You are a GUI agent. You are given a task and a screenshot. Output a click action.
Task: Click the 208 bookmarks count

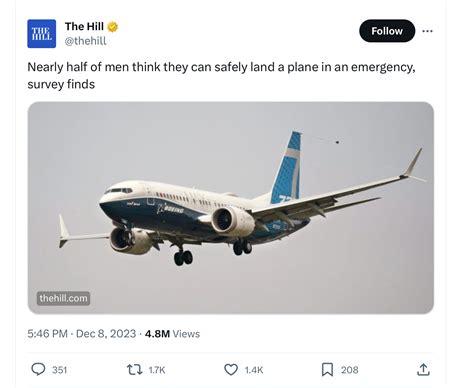(350, 370)
